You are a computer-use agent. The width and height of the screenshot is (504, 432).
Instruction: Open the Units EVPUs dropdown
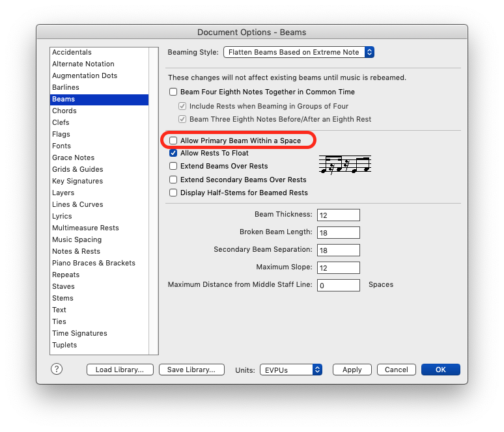coord(291,370)
